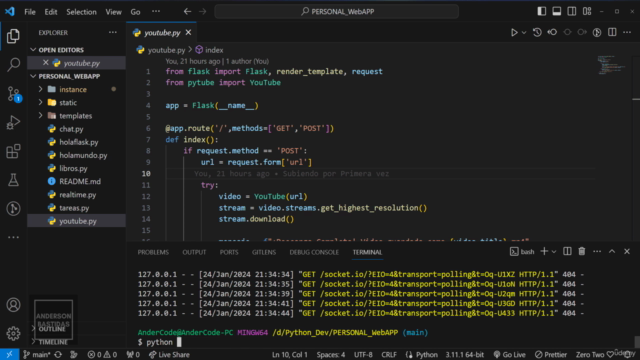640x360 pixels.
Task: Select the youtube.py editor tab
Action: [162, 33]
